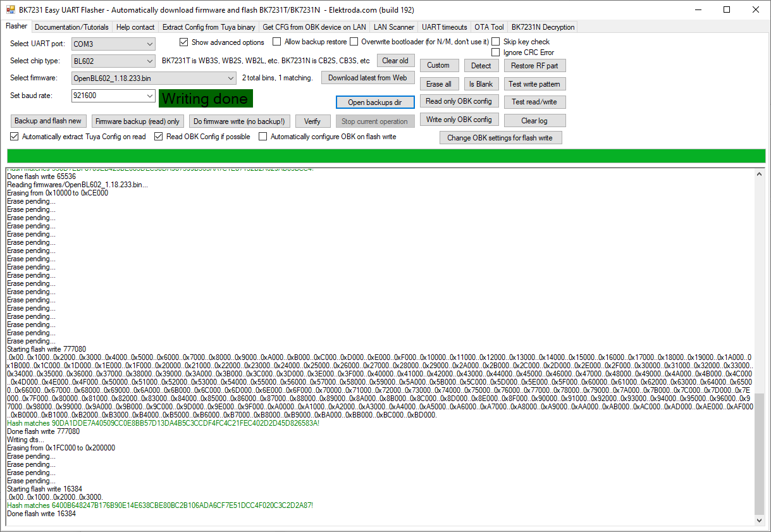
Task: Switch to the Flasher tab
Action: pyautogui.click(x=16, y=27)
